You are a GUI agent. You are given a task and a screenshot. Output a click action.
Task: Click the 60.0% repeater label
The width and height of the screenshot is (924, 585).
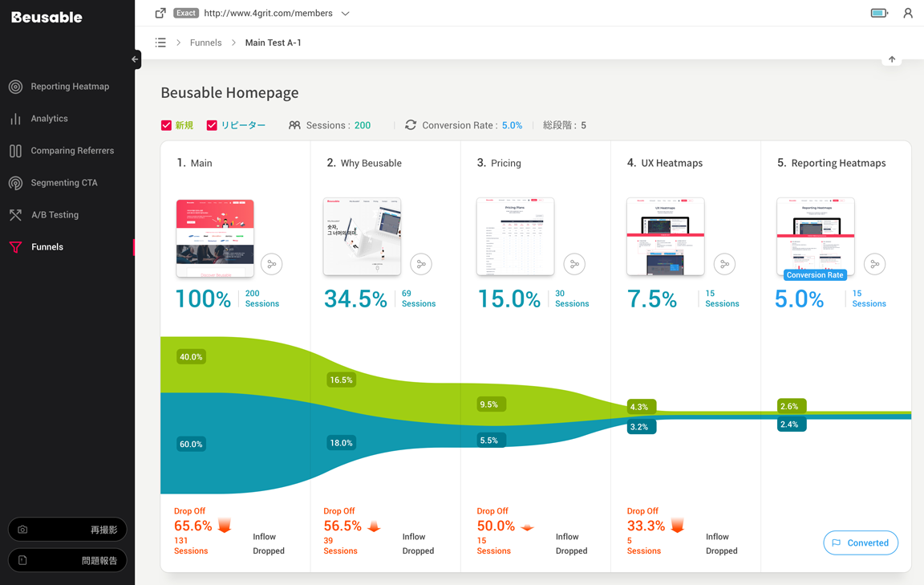point(191,444)
